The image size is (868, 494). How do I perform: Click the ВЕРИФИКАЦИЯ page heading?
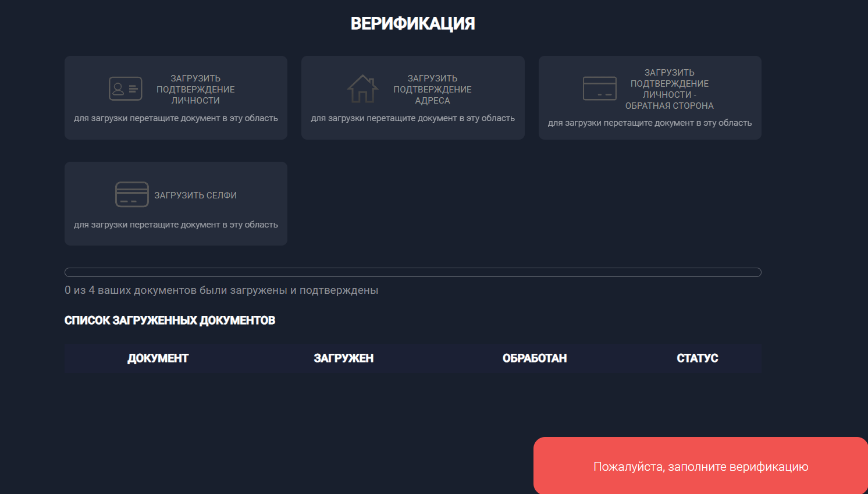413,23
